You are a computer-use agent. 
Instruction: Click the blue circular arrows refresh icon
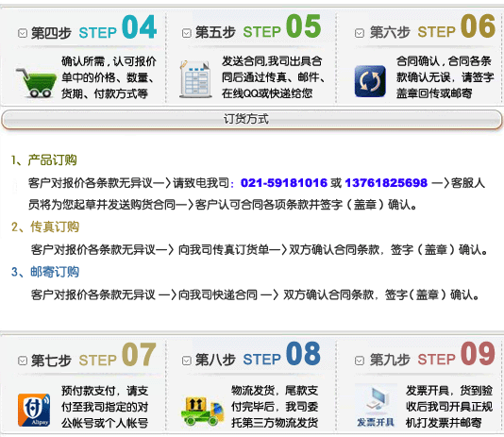[x=370, y=81]
